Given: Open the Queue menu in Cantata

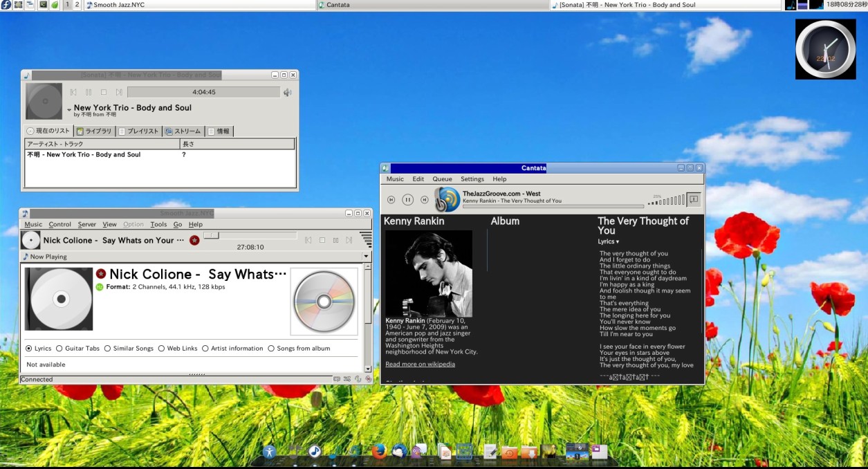Looking at the screenshot, I should click(x=442, y=178).
